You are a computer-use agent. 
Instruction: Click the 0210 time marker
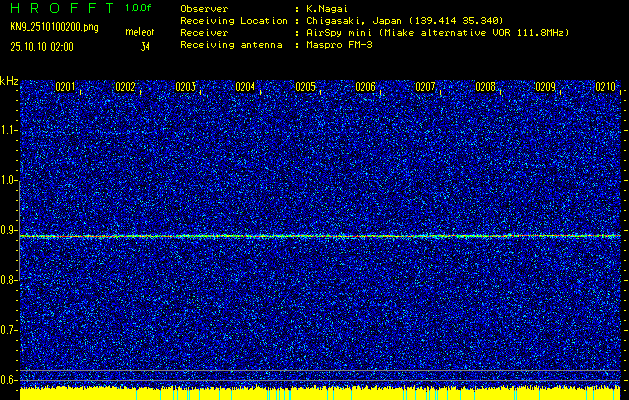605,88
